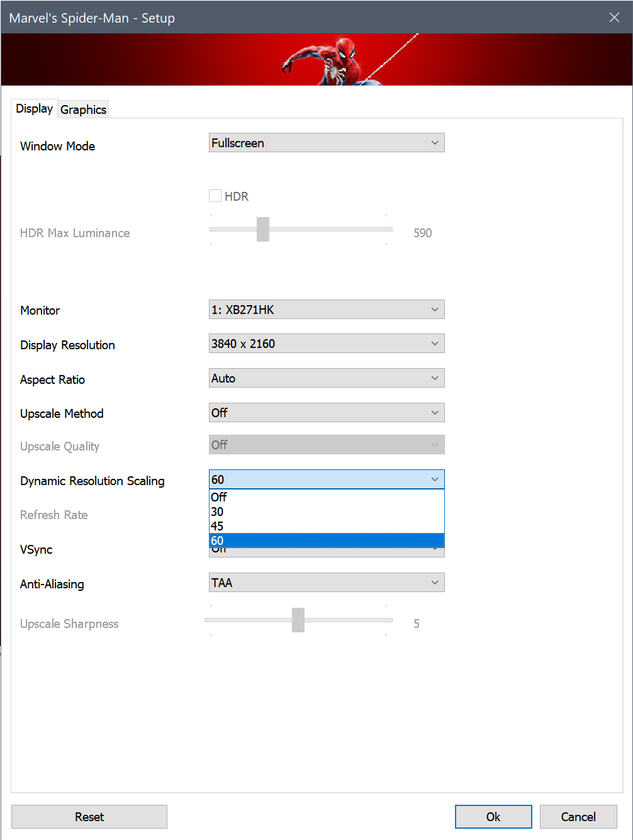Click the Upscale Sharpness value 5
Image resolution: width=633 pixels, height=840 pixels.
[417, 624]
